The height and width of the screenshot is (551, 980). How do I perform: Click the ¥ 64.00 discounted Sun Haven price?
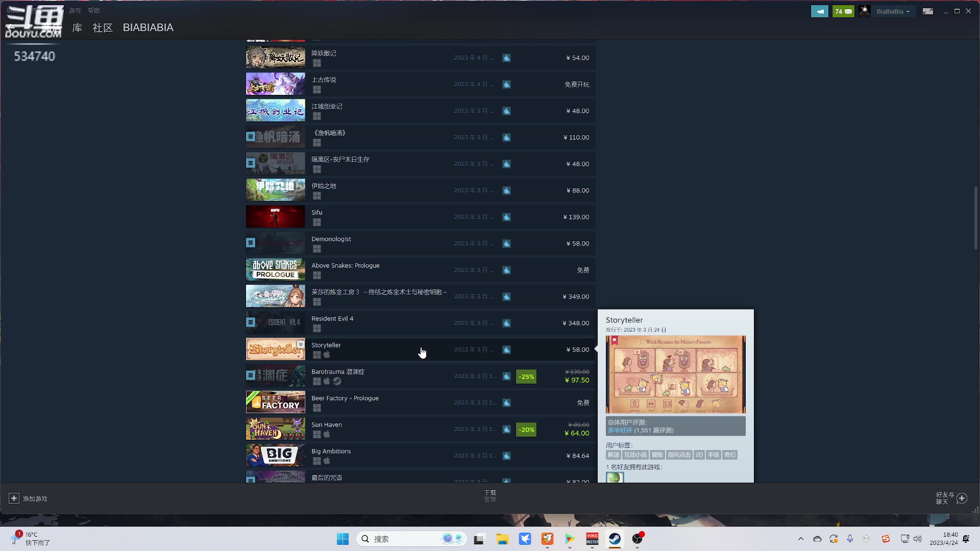point(577,433)
